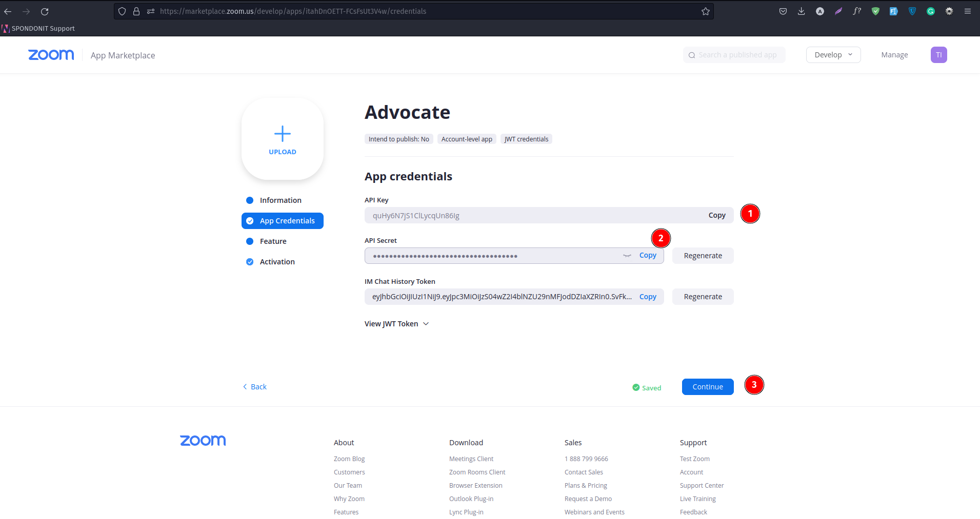Open the Webinars and Events link
Image resolution: width=980 pixels, height=519 pixels.
pyautogui.click(x=594, y=512)
